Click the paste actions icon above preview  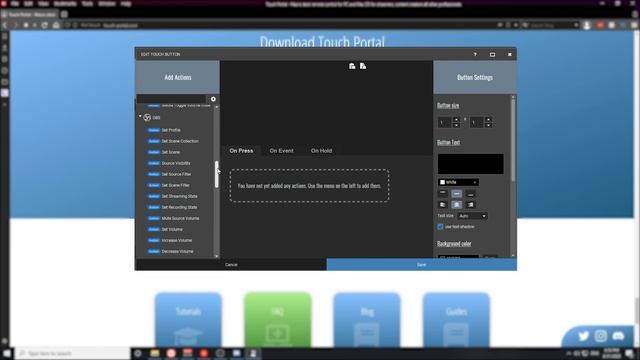tap(363, 66)
